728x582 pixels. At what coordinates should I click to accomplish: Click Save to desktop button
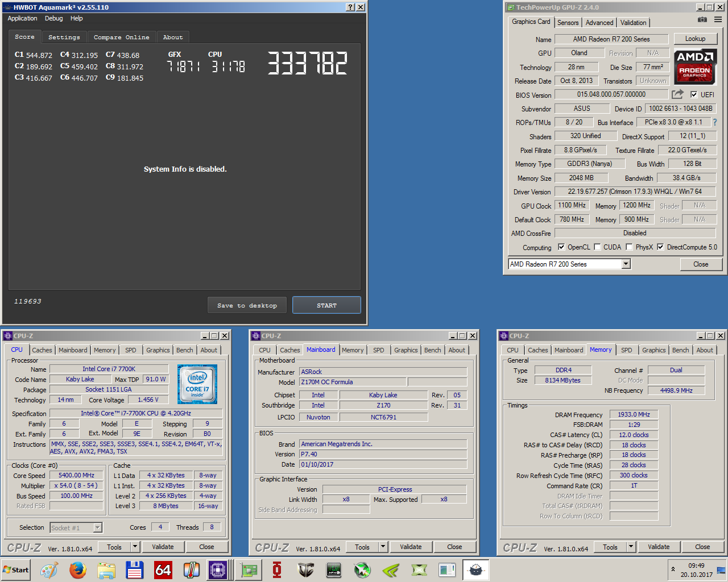247,305
